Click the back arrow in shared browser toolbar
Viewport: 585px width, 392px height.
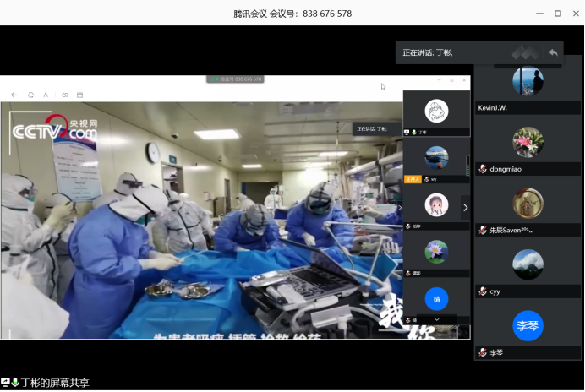(14, 95)
